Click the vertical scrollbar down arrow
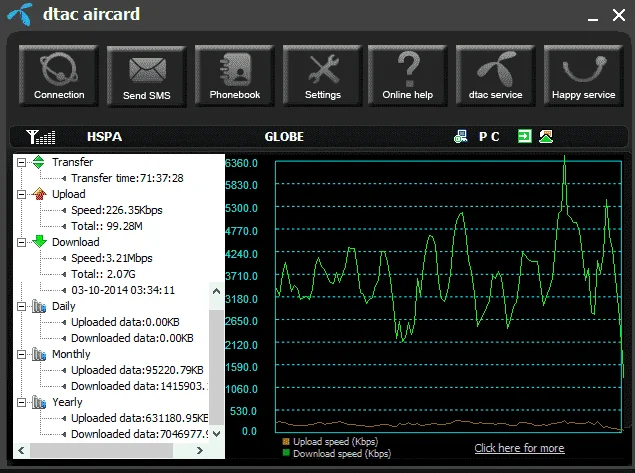The height and width of the screenshot is (473, 635). point(217,434)
